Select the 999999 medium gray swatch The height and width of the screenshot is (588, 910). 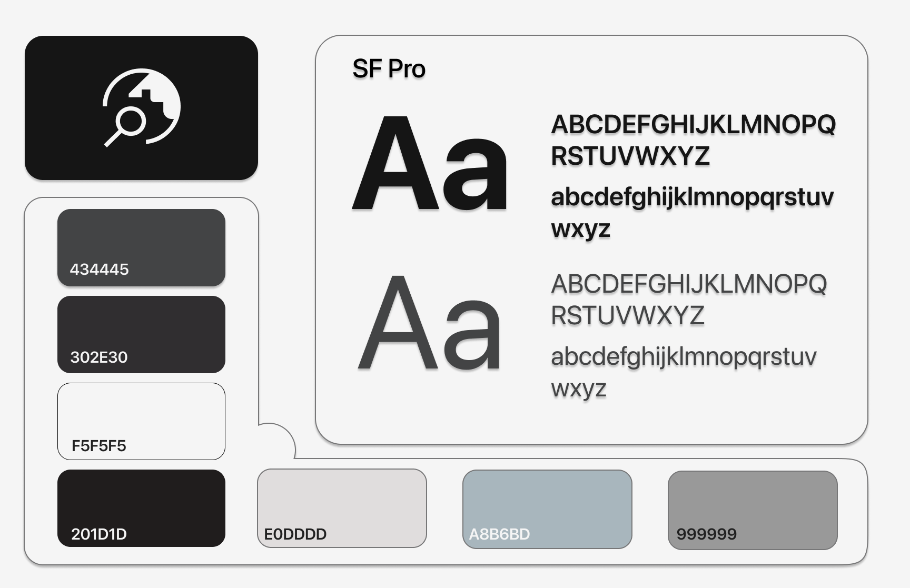pos(753,510)
